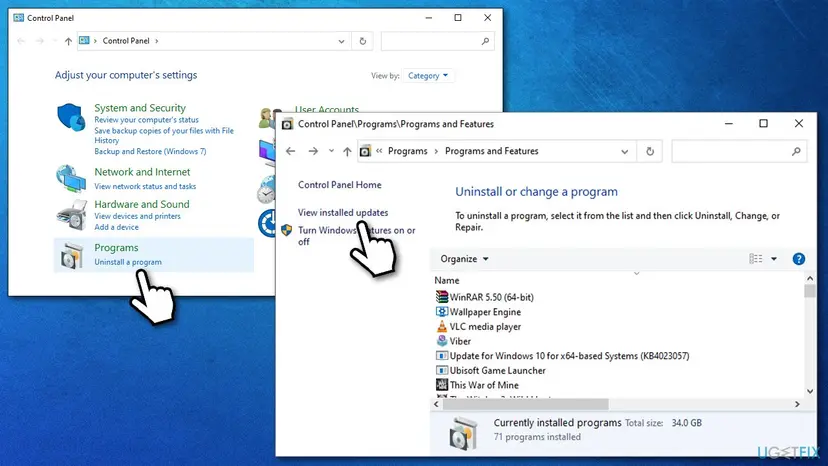Screen dimensions: 828x466
Task: Click the horizontal scrollbar thumb
Action: (525, 404)
